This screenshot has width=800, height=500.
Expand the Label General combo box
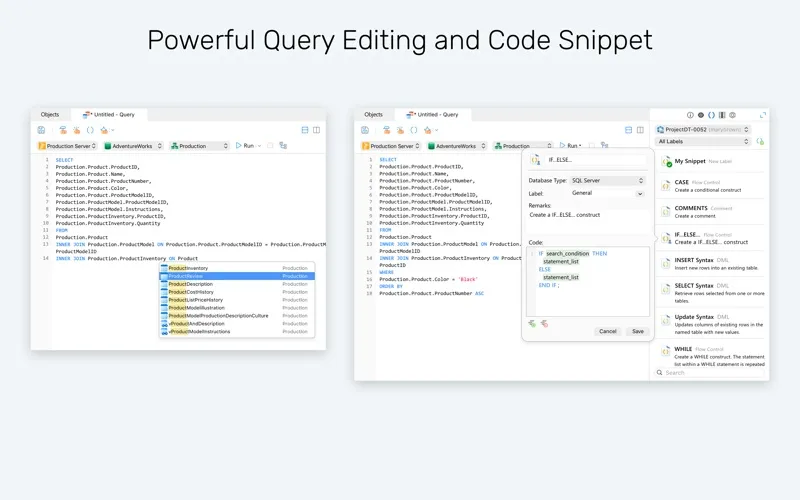coord(640,193)
